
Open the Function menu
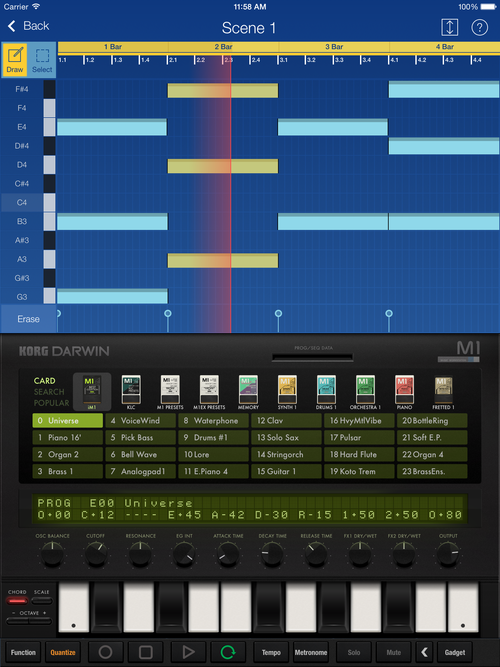(x=23, y=652)
